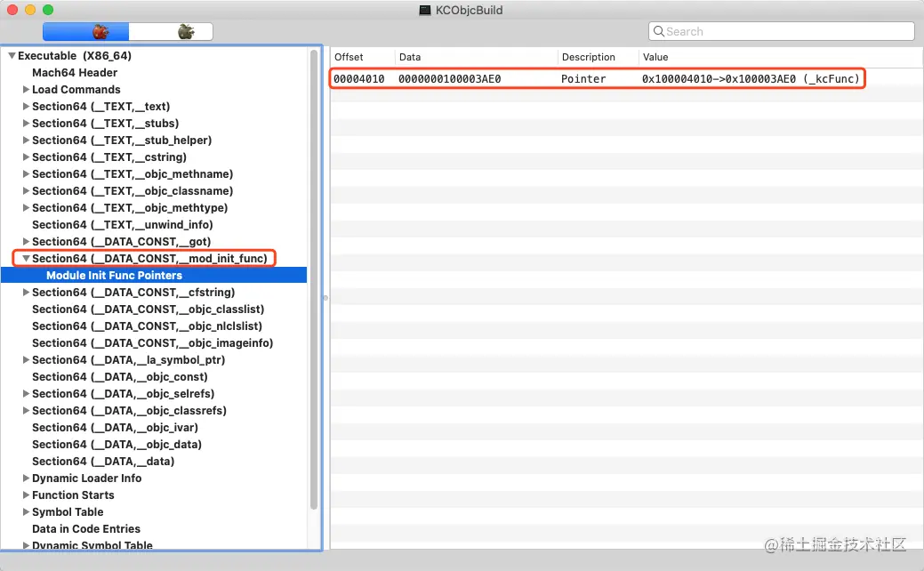Expand Section64 (__DATA,__objc_selrefs)
Image resolution: width=924 pixels, height=571 pixels.
click(26, 393)
